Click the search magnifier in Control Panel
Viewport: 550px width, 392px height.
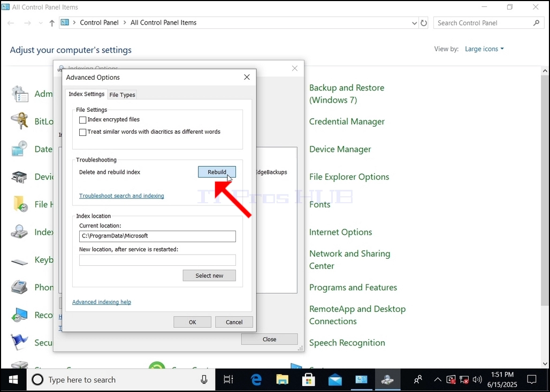[536, 23]
